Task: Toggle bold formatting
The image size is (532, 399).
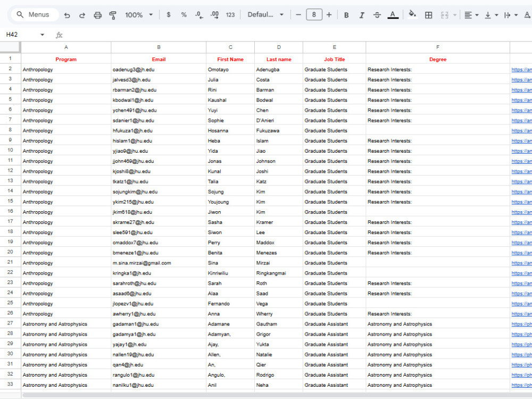Action: (x=346, y=15)
